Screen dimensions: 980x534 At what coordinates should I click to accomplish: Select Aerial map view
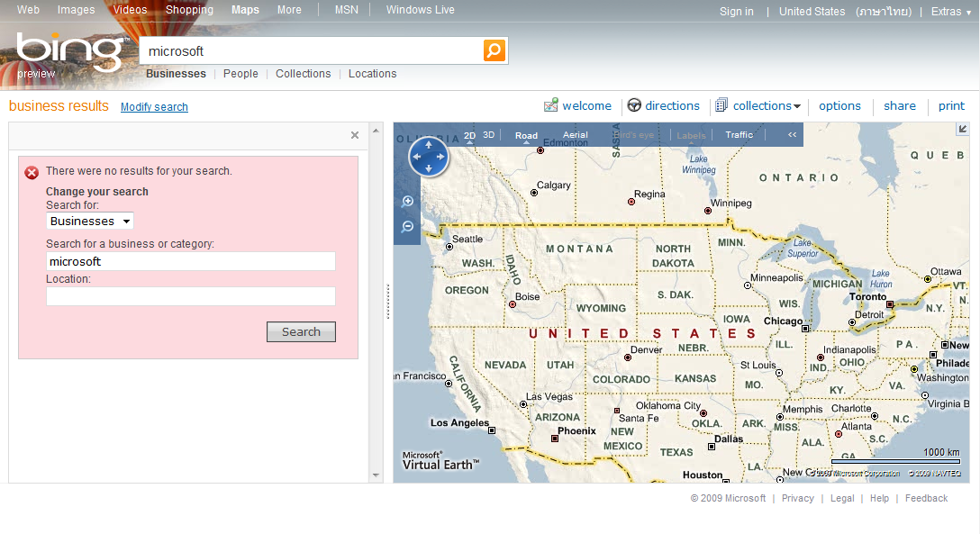tap(575, 135)
